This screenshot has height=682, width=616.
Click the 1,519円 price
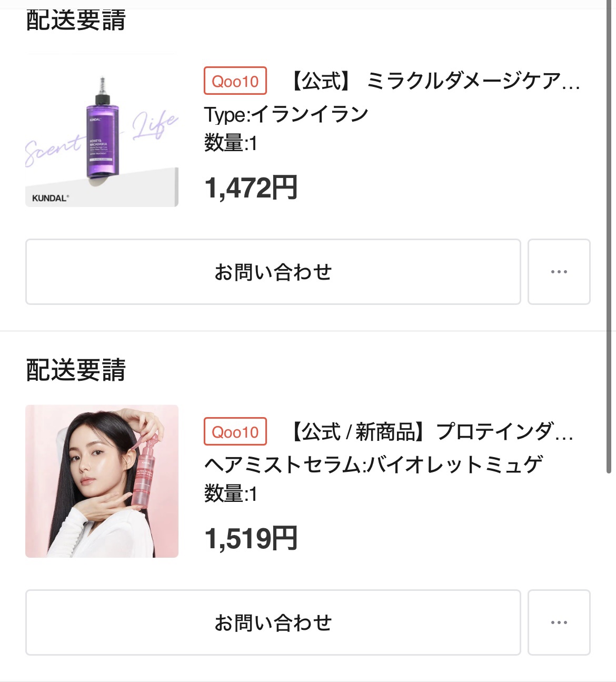pos(251,539)
